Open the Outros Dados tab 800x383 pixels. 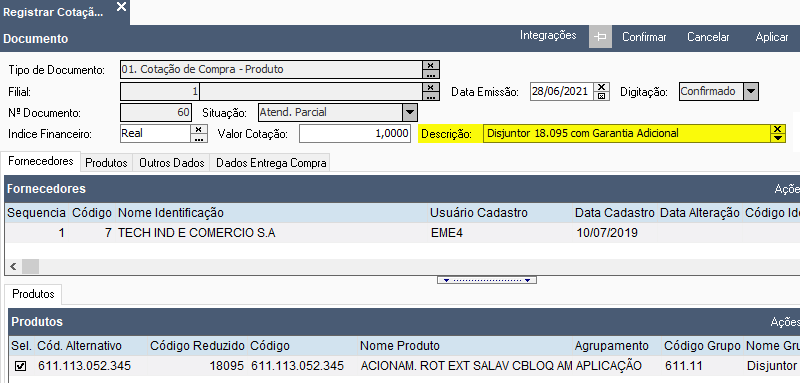point(171,163)
